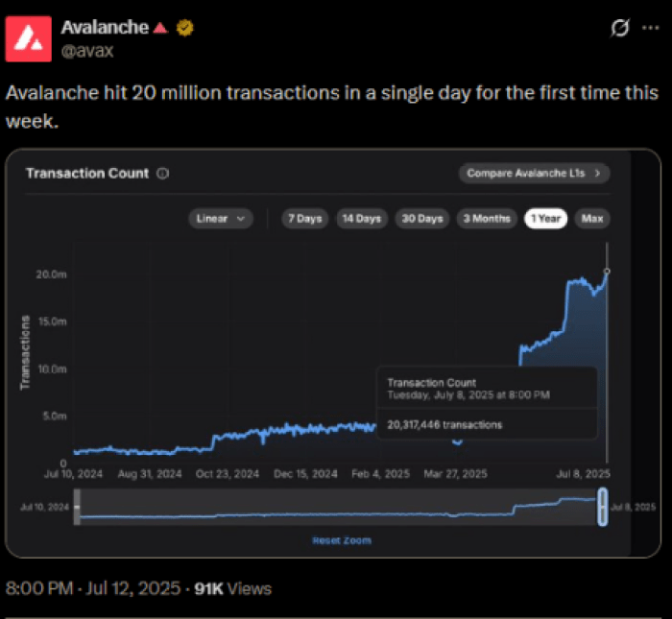Click the Transaction Count info icon
The image size is (672, 619).
point(163,174)
